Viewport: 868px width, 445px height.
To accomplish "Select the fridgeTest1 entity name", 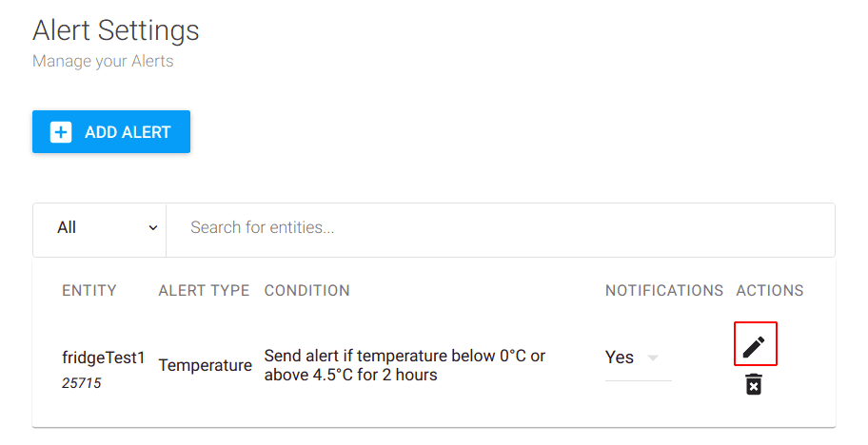I will click(103, 358).
